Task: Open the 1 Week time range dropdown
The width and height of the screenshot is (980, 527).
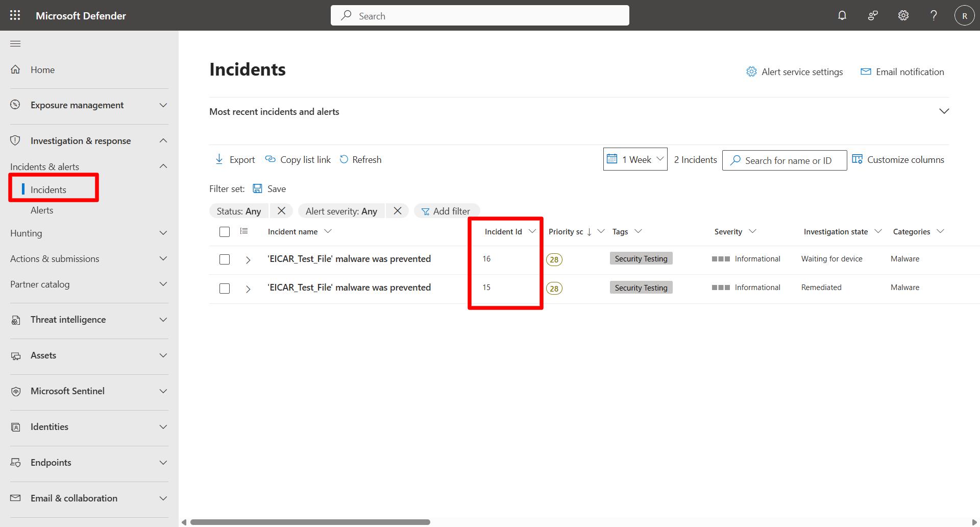Action: point(635,159)
